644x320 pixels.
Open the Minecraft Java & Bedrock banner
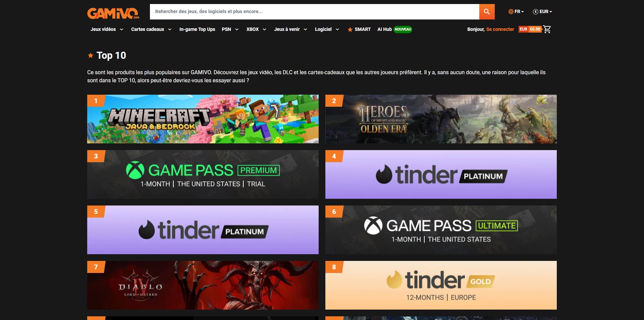pos(203,119)
